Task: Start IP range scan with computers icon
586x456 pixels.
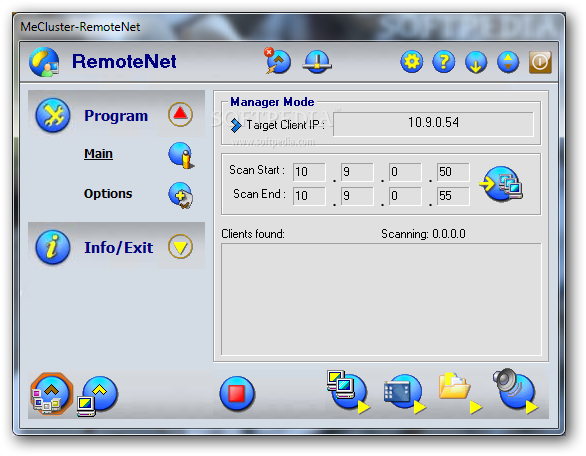Action: click(501, 184)
